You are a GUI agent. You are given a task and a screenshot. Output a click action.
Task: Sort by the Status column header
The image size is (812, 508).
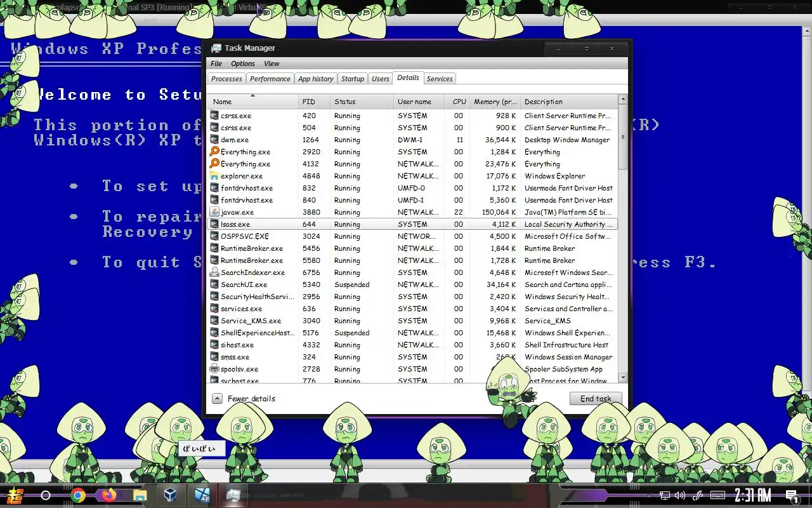pos(362,102)
